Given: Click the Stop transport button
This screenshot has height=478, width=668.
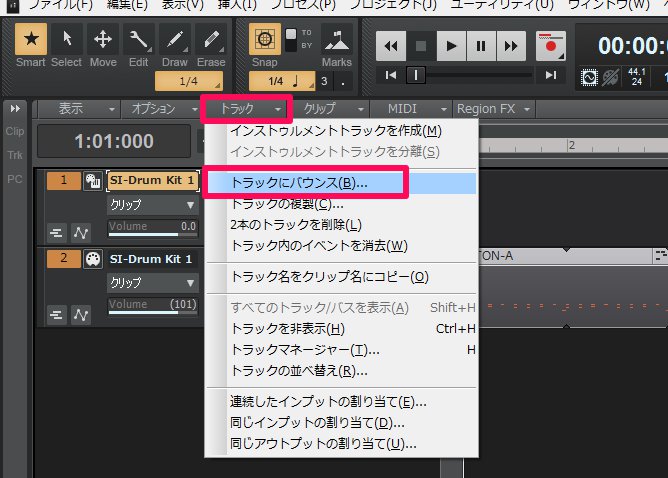Looking at the screenshot, I should point(421,46).
